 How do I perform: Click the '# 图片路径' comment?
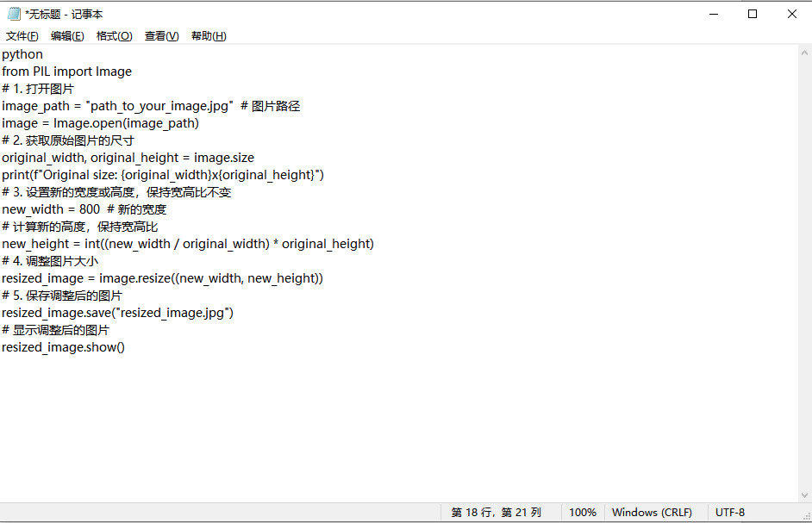(x=271, y=106)
